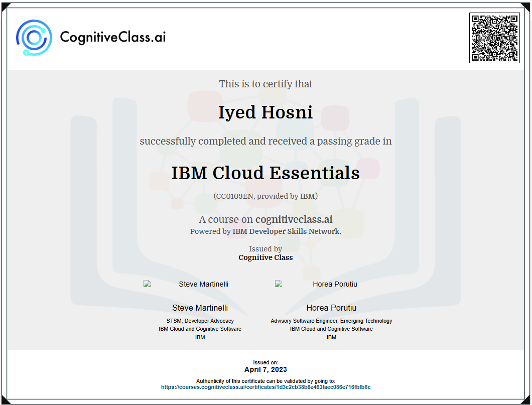
Task: Click the large Steve Martinelli signer name
Action: point(200,308)
